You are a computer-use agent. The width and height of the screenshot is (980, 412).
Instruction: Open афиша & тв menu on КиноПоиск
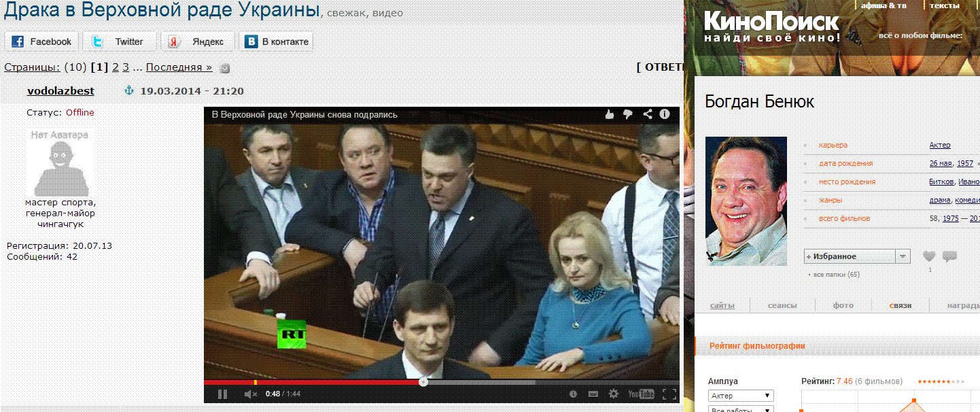point(883,5)
